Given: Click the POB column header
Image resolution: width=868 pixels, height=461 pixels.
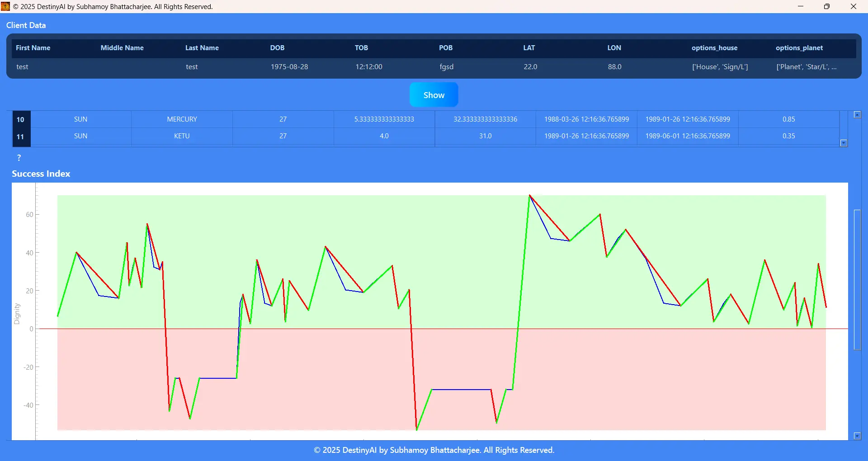Looking at the screenshot, I should 446,47.
